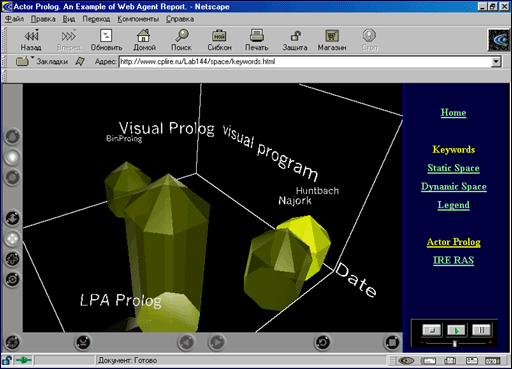Image resolution: width=512 pixels, height=369 pixels.
Task: Open the Компоненты menu
Action: (x=138, y=19)
